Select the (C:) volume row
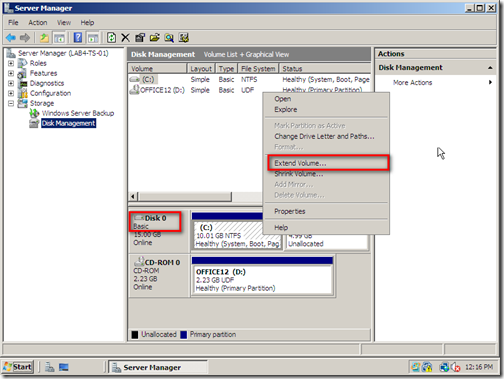Image resolution: width=504 pixels, height=379 pixels. point(249,79)
